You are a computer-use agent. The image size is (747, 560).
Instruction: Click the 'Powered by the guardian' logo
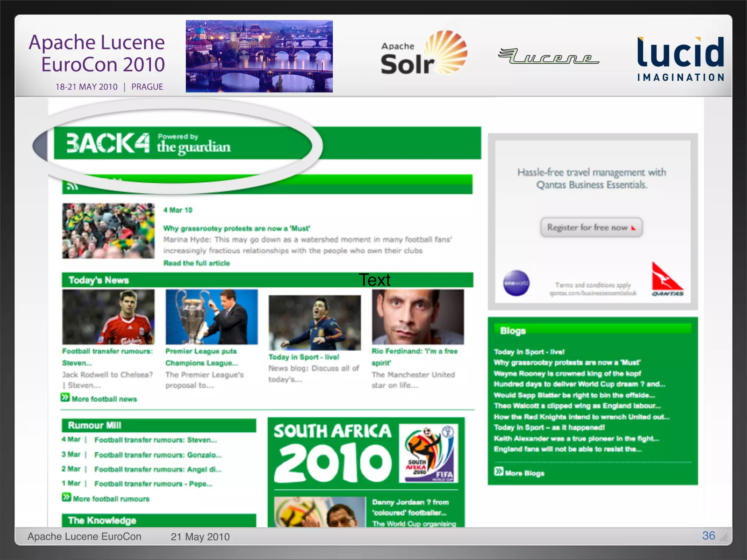coord(194,144)
